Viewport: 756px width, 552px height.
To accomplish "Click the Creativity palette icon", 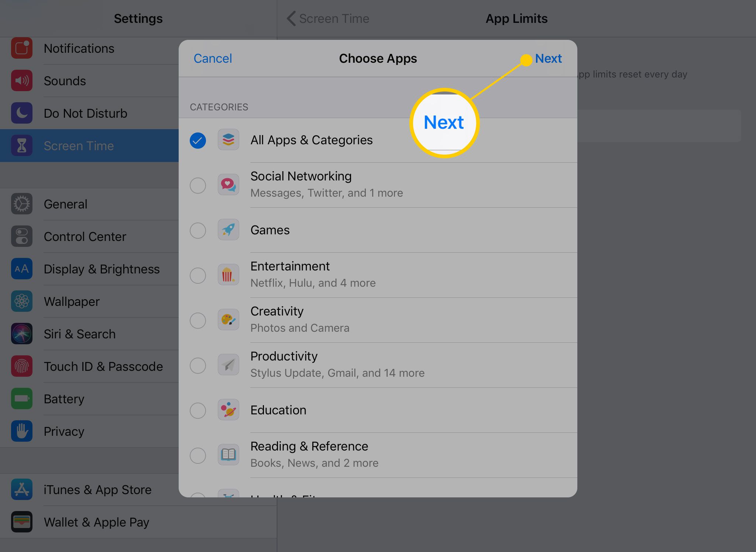I will (229, 320).
